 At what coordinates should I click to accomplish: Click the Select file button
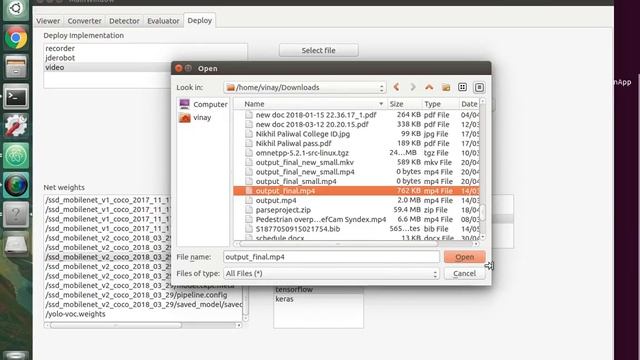pyautogui.click(x=319, y=51)
